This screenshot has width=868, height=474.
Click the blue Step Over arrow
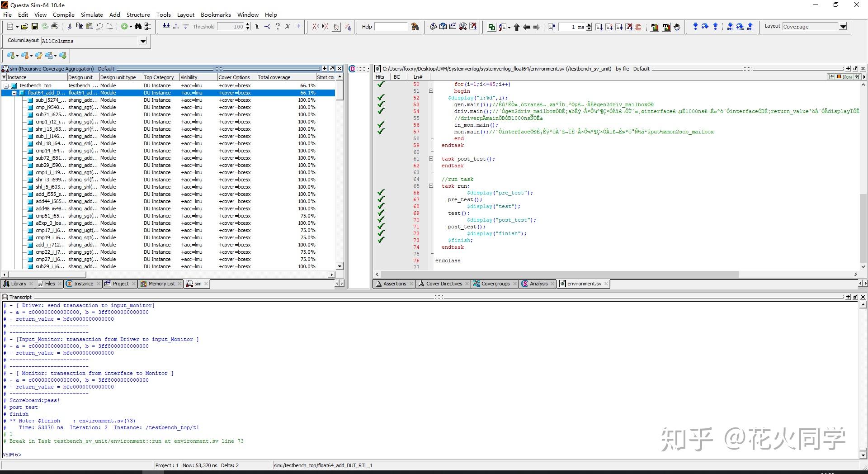tap(705, 27)
